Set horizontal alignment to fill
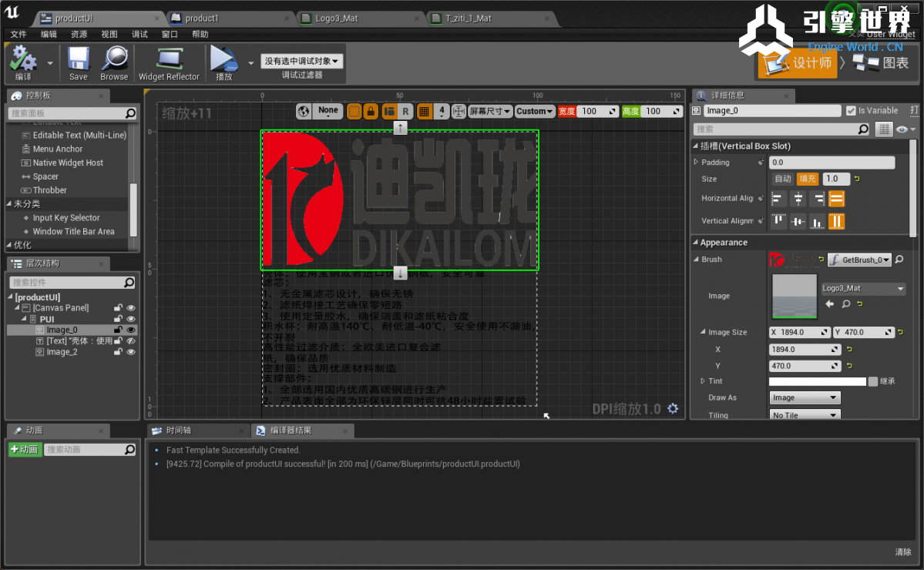924x570 pixels. pyautogui.click(x=837, y=199)
